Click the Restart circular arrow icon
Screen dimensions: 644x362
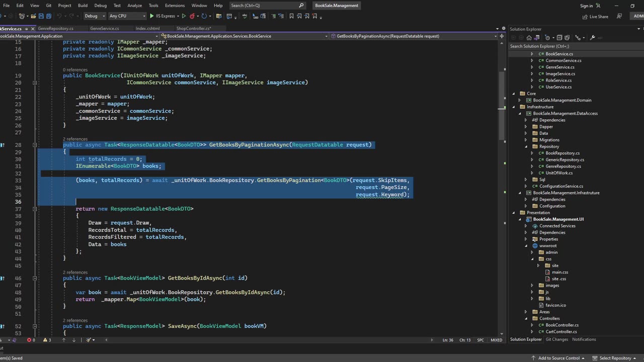[204, 16]
